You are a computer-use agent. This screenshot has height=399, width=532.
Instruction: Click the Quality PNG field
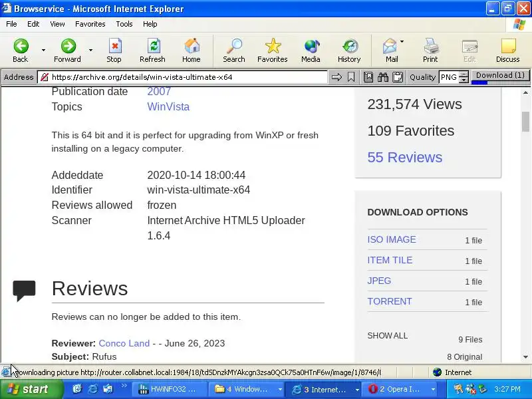tap(449, 77)
